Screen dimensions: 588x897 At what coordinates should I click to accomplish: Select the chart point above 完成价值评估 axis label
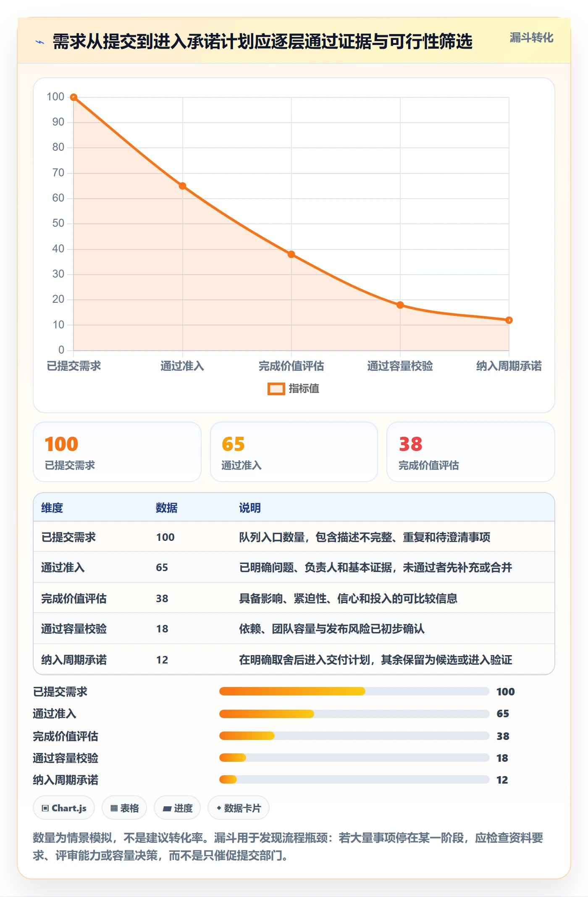(291, 254)
